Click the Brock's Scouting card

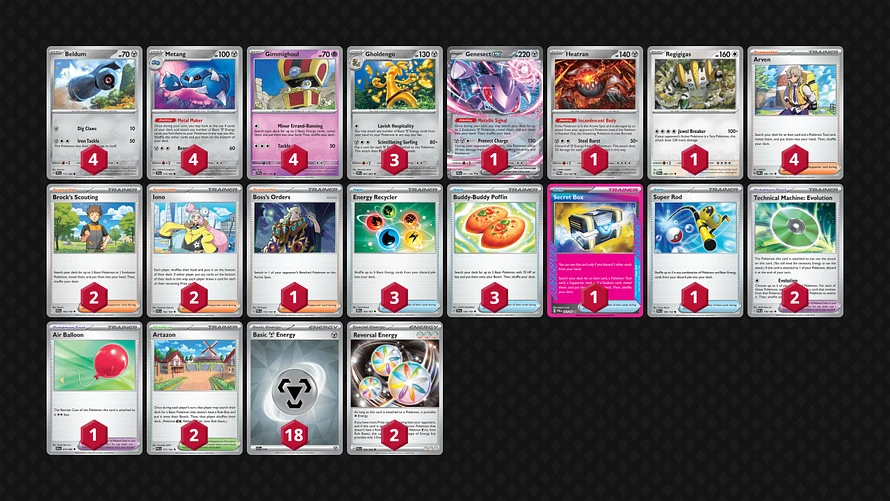(x=94, y=250)
